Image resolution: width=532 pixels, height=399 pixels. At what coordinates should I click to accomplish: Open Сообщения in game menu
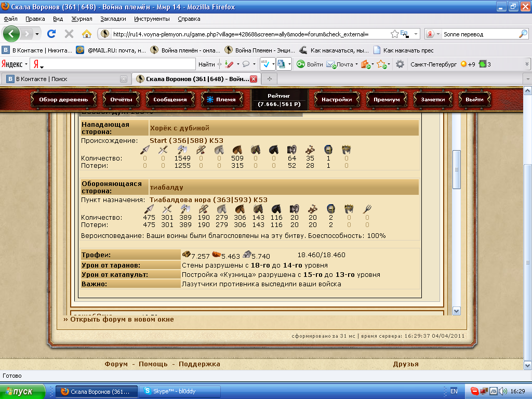point(170,99)
